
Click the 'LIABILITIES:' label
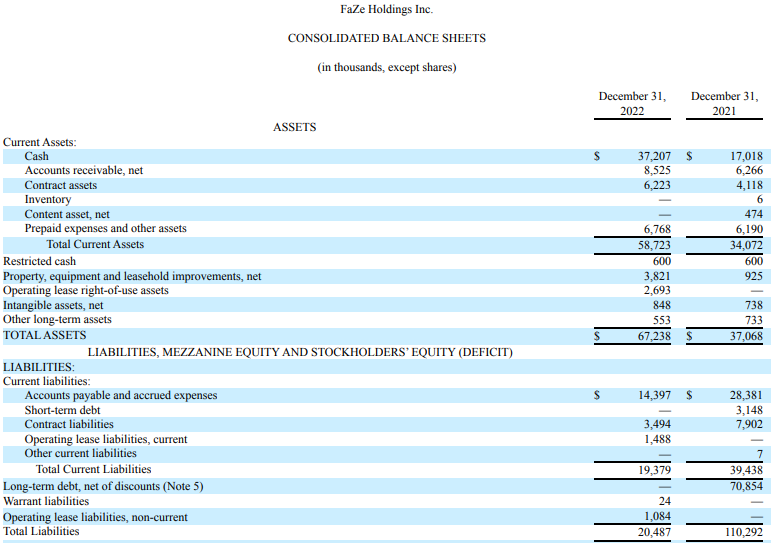pos(39,367)
